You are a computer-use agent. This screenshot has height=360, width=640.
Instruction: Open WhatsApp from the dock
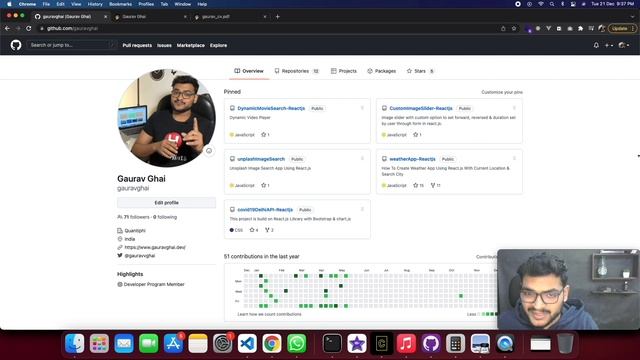point(297,343)
